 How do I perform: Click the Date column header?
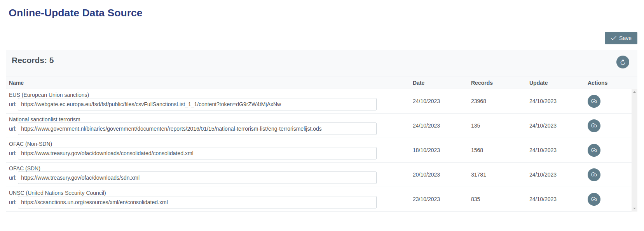418,83
